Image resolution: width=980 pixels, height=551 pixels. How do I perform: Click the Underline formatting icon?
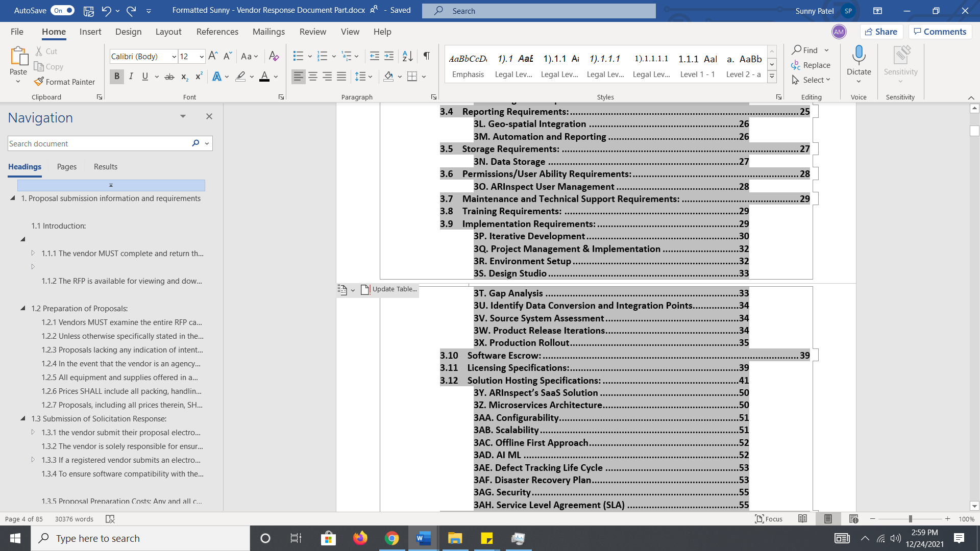click(x=145, y=76)
